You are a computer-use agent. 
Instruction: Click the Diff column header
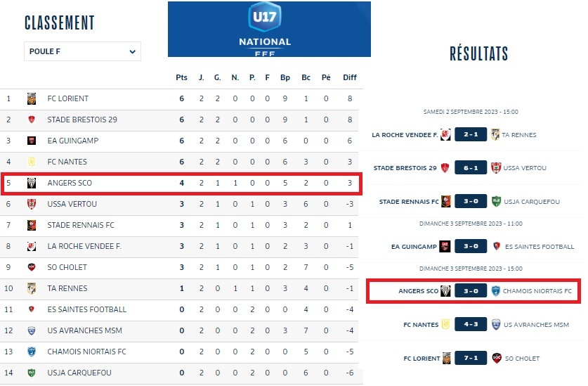[x=349, y=77]
